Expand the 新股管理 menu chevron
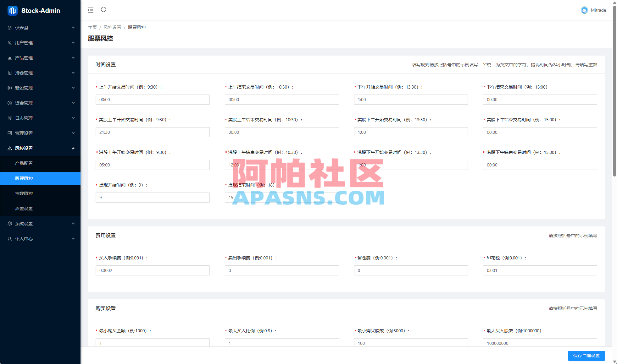Viewport: 617px width, 364px height. coord(73,88)
